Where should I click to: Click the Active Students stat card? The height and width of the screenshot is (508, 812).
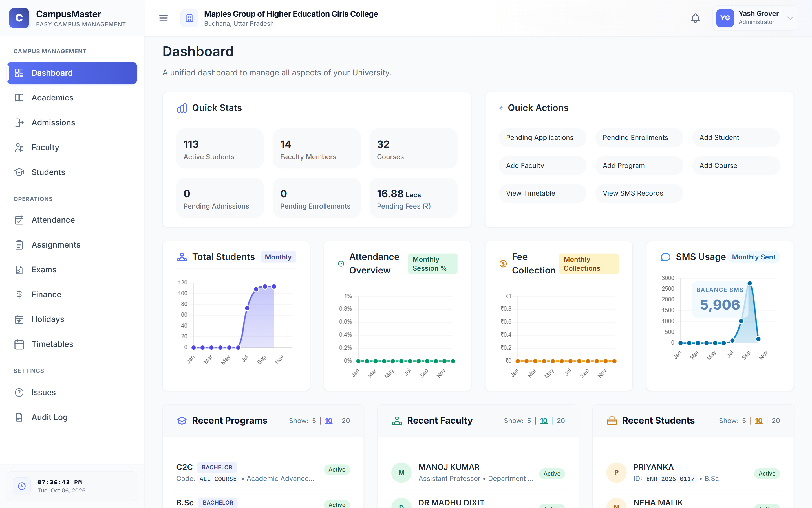coord(220,148)
